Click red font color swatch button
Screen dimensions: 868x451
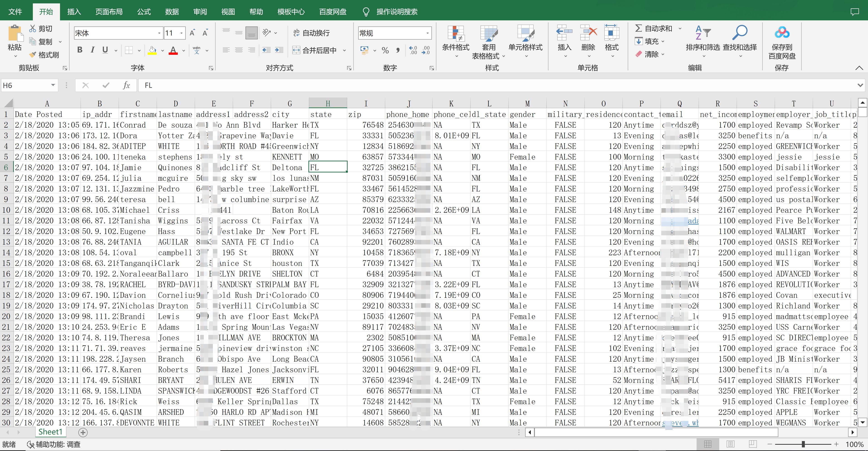[173, 50]
